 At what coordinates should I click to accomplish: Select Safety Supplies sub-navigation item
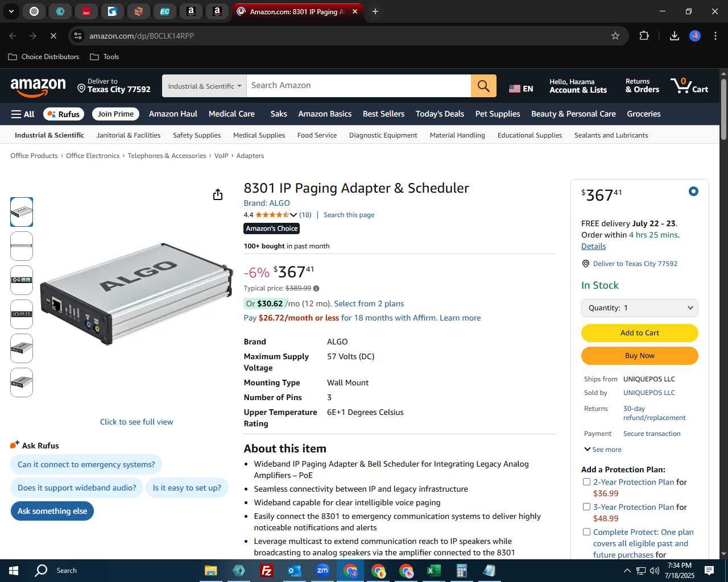coord(197,135)
